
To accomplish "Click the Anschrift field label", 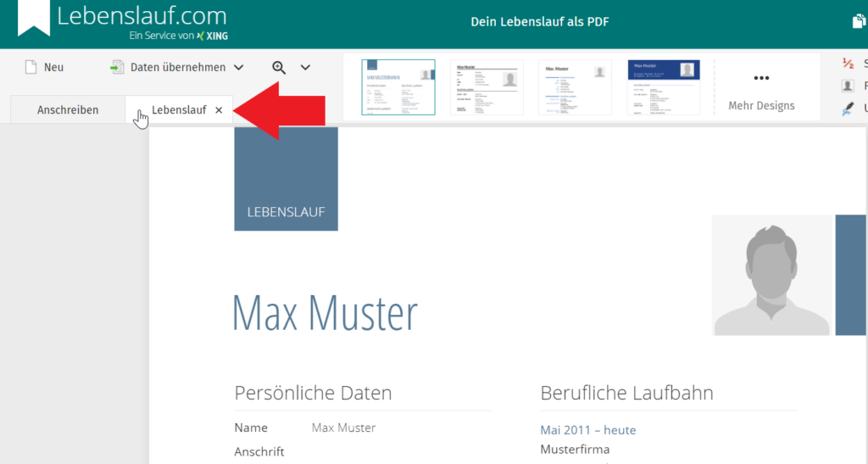I will [x=259, y=452].
